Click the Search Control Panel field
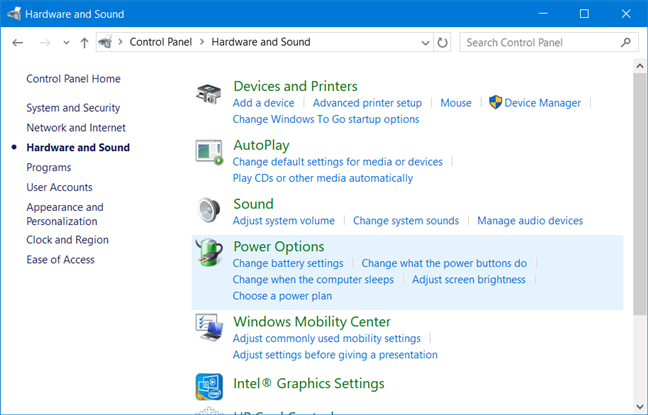The width and height of the screenshot is (648, 415). pos(549,43)
